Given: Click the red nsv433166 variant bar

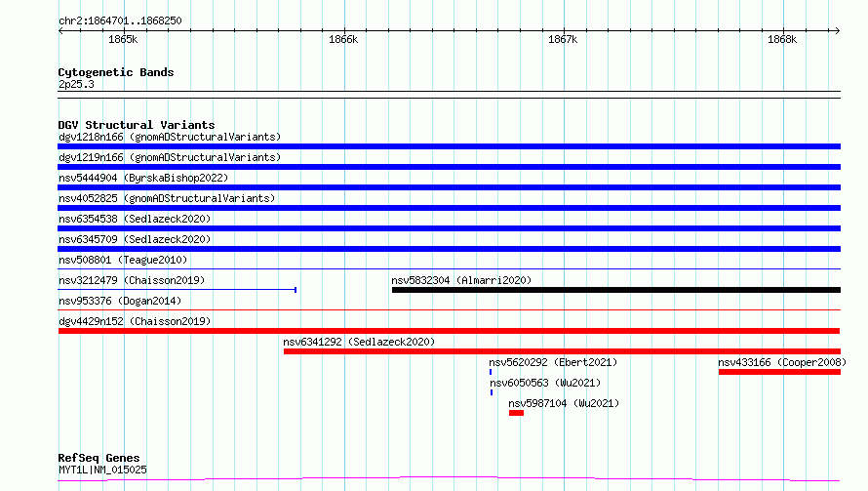Looking at the screenshot, I should [x=779, y=372].
